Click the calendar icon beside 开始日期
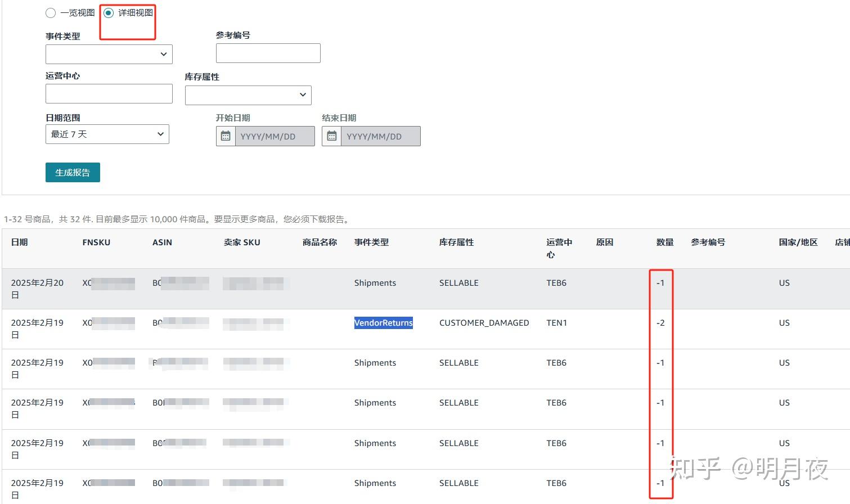850x504 pixels. tap(226, 136)
